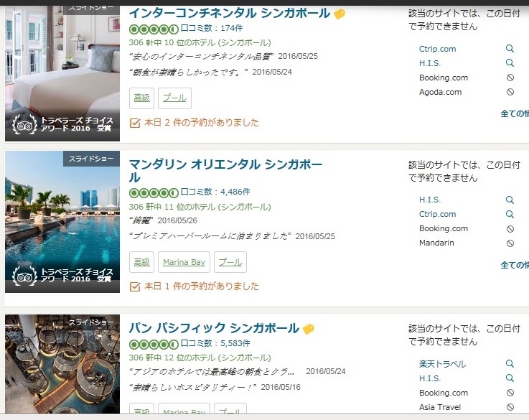Viewport: 529px width, 420px height.
Task: Click 全ての情報 link for Mandarin Oriental
Action: 515,265
